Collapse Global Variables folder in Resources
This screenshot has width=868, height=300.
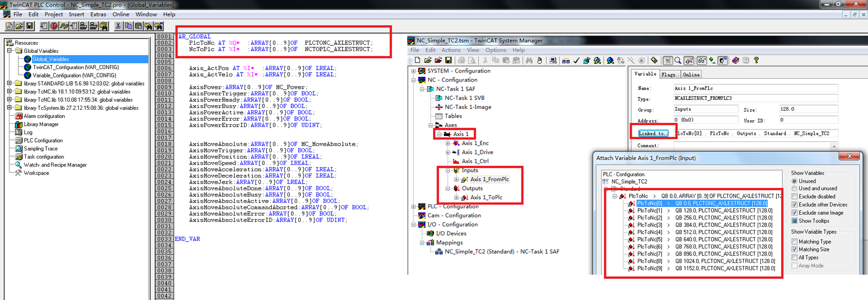(9, 51)
